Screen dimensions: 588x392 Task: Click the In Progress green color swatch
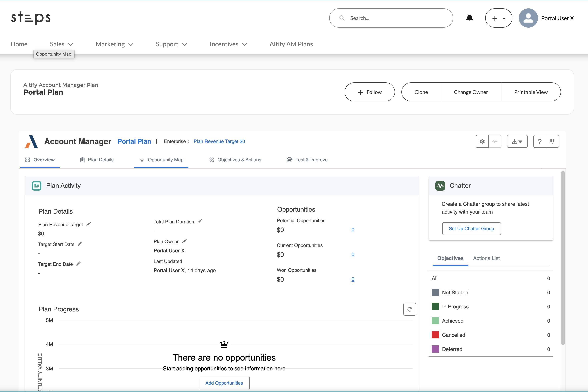coord(435,306)
